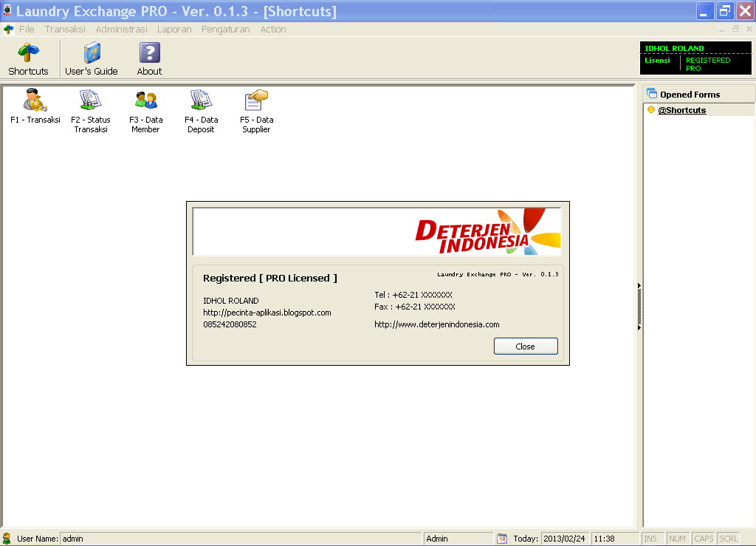Click the admin user name field
This screenshot has width=756, height=546.
pyautogui.click(x=240, y=539)
